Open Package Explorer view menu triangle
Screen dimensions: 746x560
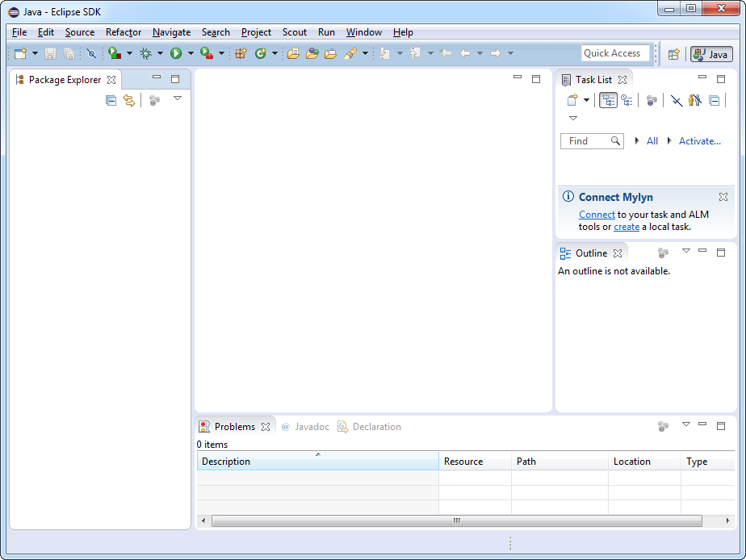(x=178, y=98)
